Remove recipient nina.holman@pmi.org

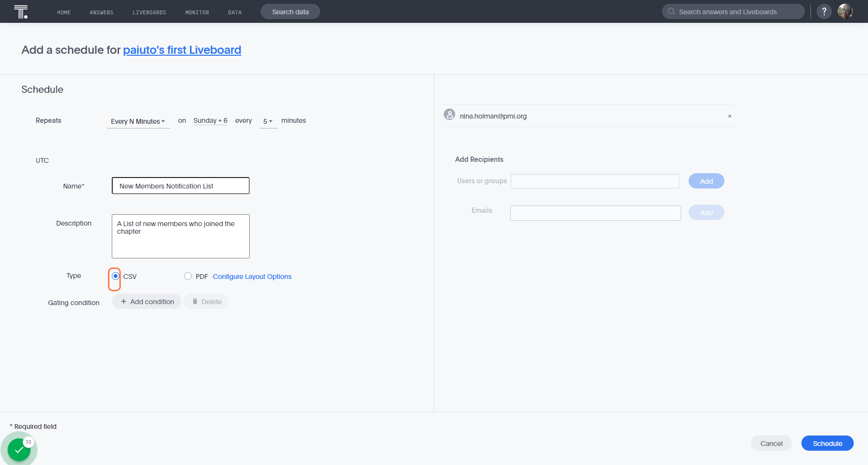[x=730, y=116]
